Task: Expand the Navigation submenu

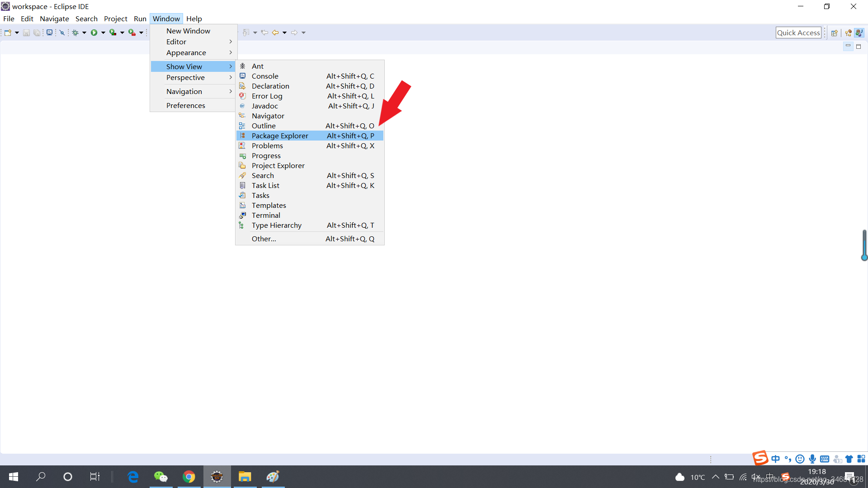Action: (184, 91)
